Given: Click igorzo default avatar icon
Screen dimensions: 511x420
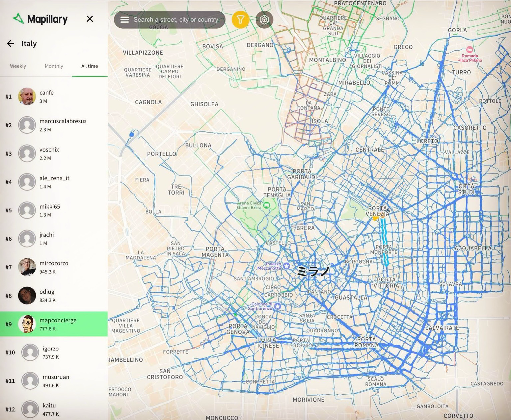Looking at the screenshot, I should coord(30,352).
